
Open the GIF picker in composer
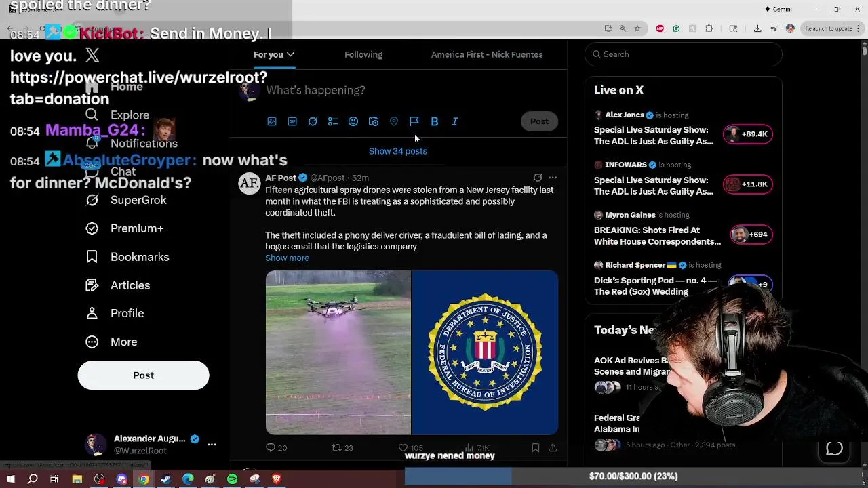coord(292,121)
